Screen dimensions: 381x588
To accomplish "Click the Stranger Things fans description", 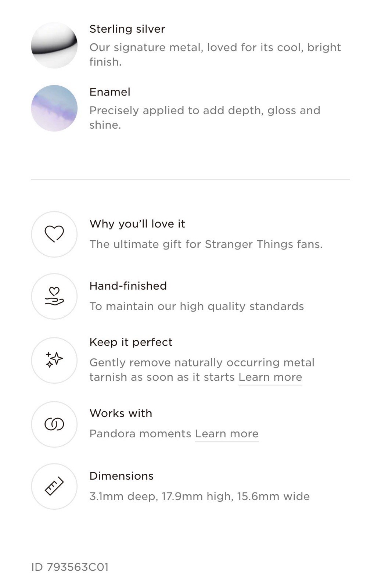I will click(x=206, y=244).
